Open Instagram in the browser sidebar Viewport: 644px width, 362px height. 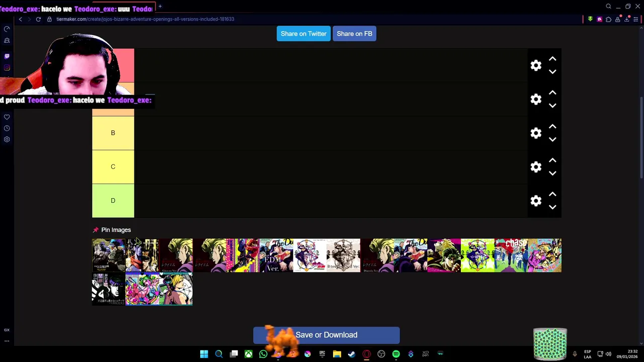pyautogui.click(x=7, y=68)
